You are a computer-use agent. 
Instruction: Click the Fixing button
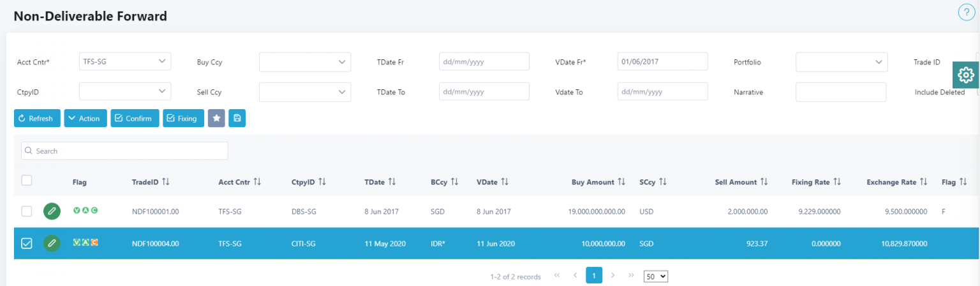pos(183,118)
